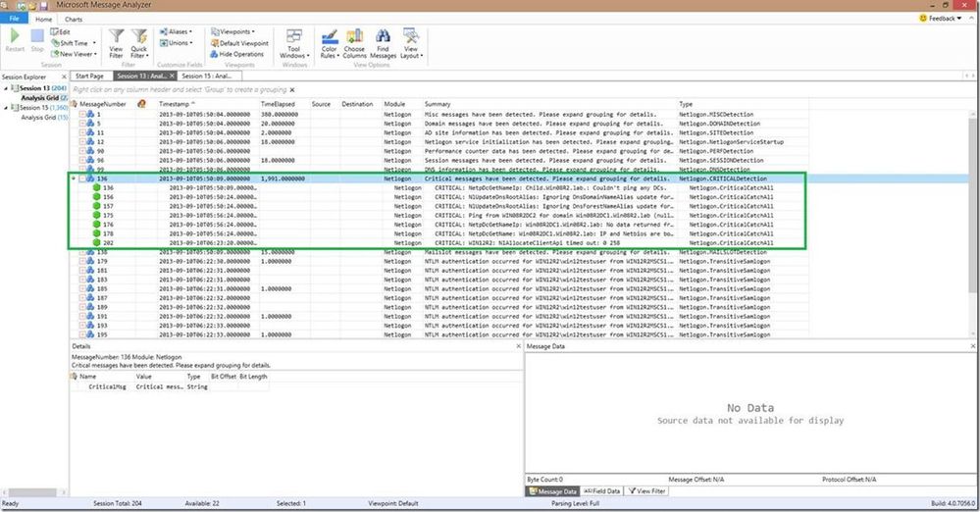The height and width of the screenshot is (512, 980).
Task: Close the Details panel
Action: (x=518, y=345)
